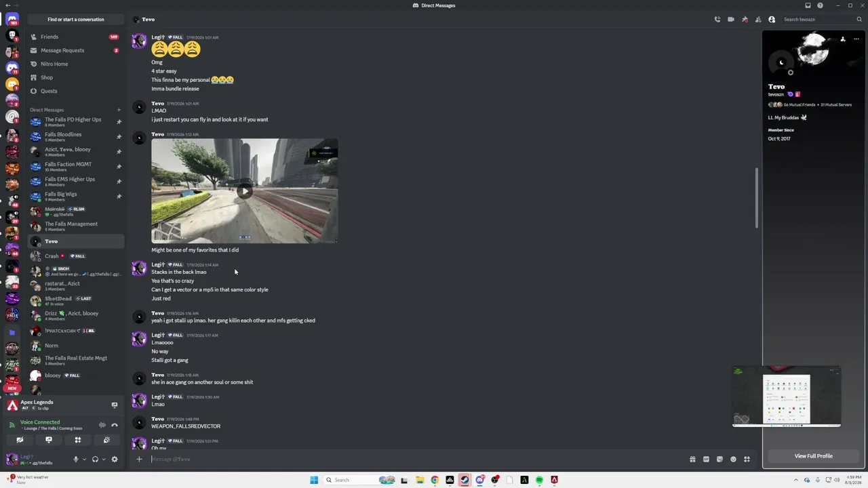Open The Falls Management group
The height and width of the screenshot is (488, 868).
pyautogui.click(x=75, y=226)
